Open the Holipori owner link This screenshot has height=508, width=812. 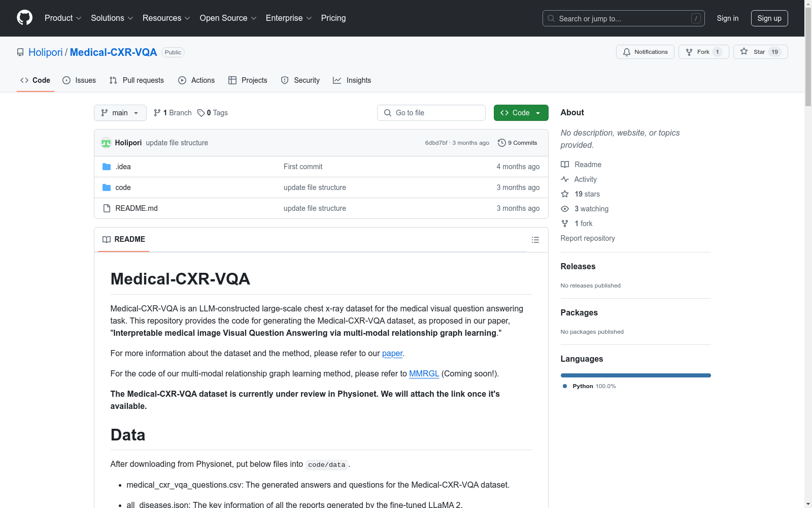click(46, 52)
